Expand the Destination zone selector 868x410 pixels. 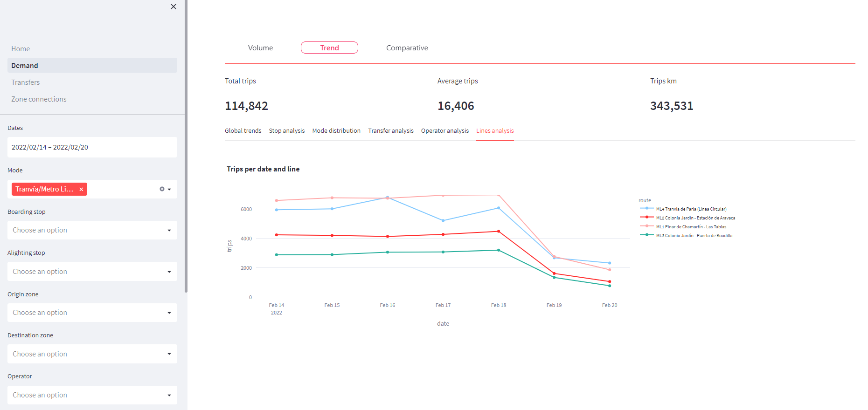point(92,354)
